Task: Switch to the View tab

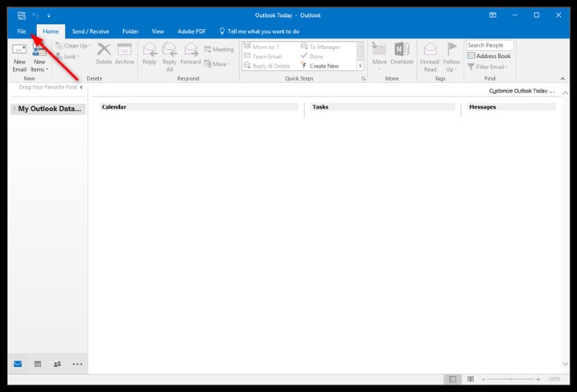Action: tap(158, 31)
